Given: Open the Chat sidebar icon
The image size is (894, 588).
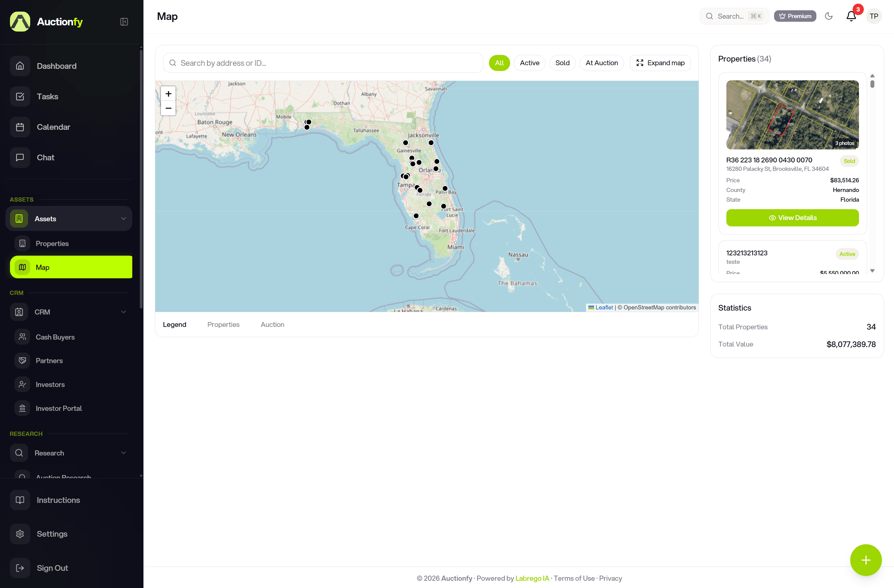Looking at the screenshot, I should [20, 157].
